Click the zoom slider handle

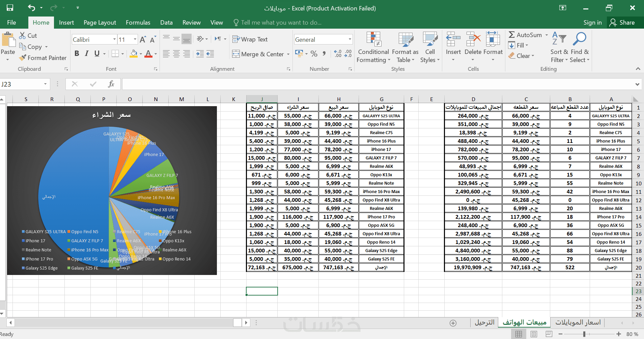pos(584,334)
